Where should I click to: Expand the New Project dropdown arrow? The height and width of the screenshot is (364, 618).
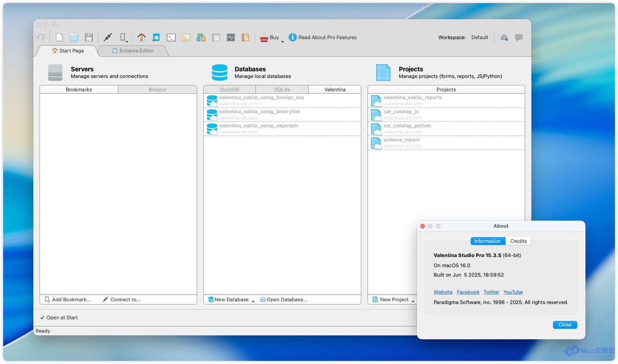413,301
